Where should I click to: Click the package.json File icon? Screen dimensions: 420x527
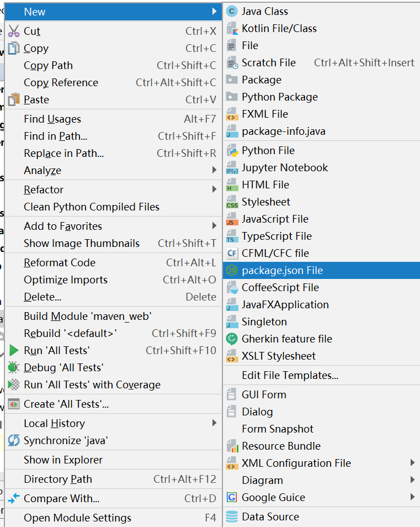pyautogui.click(x=232, y=271)
